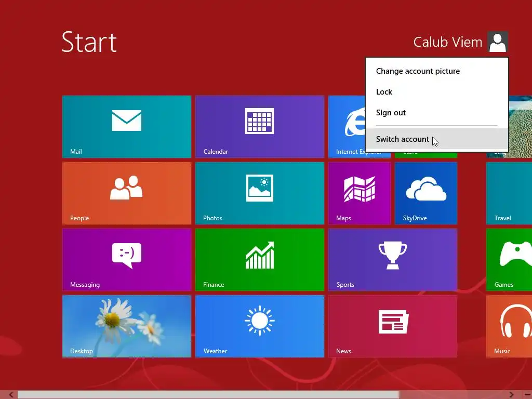Open the Calendar tile

pyautogui.click(x=260, y=127)
